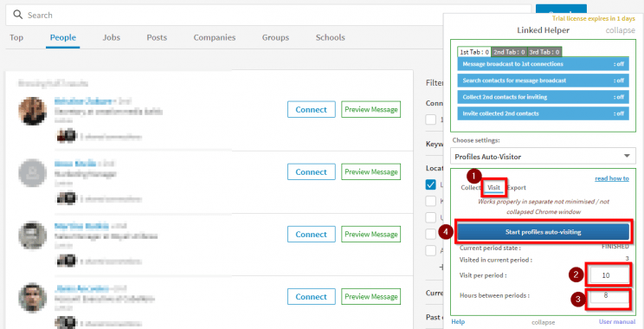Image resolution: width=644 pixels, height=329 pixels.
Task: Open the read how to link
Action: pyautogui.click(x=612, y=178)
